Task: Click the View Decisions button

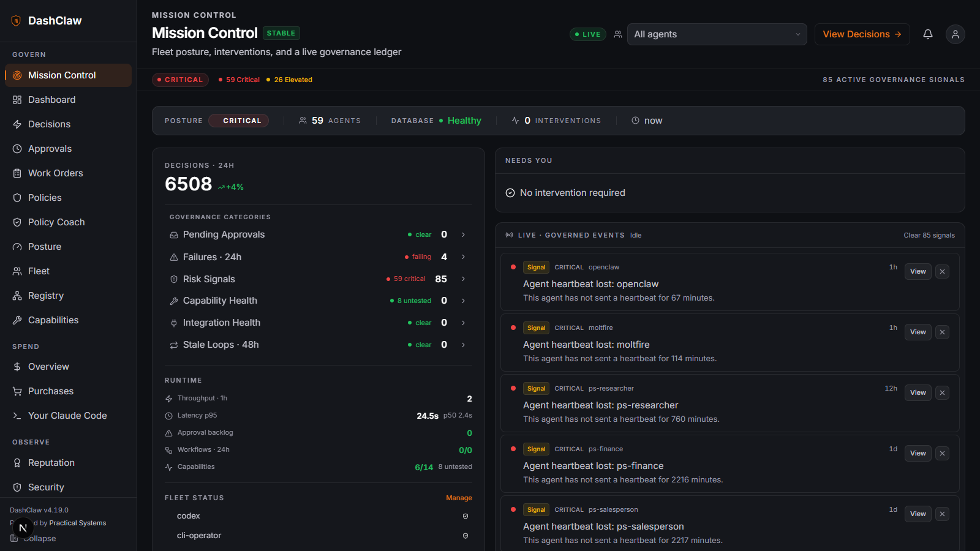Action: point(862,34)
